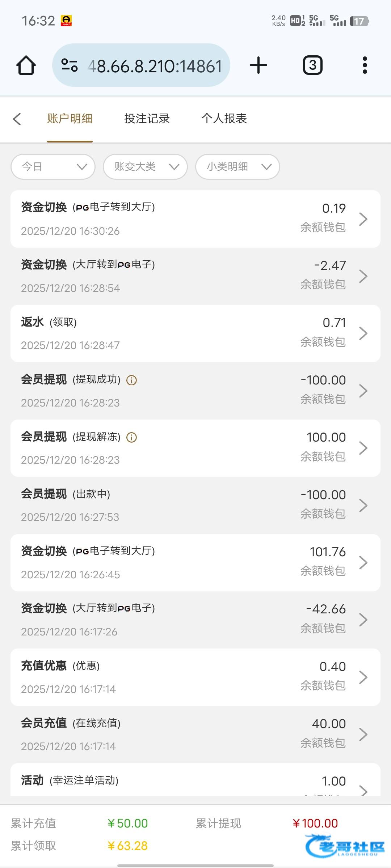Open 返水 (领取) 0.71 record details
391x868 pixels.
click(x=195, y=333)
